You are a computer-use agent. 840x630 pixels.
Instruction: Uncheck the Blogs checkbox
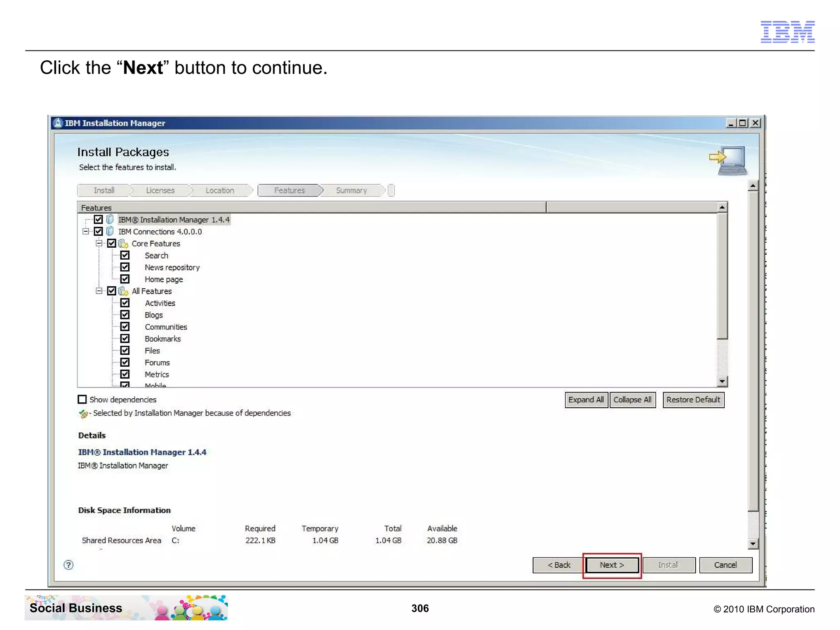(x=125, y=315)
